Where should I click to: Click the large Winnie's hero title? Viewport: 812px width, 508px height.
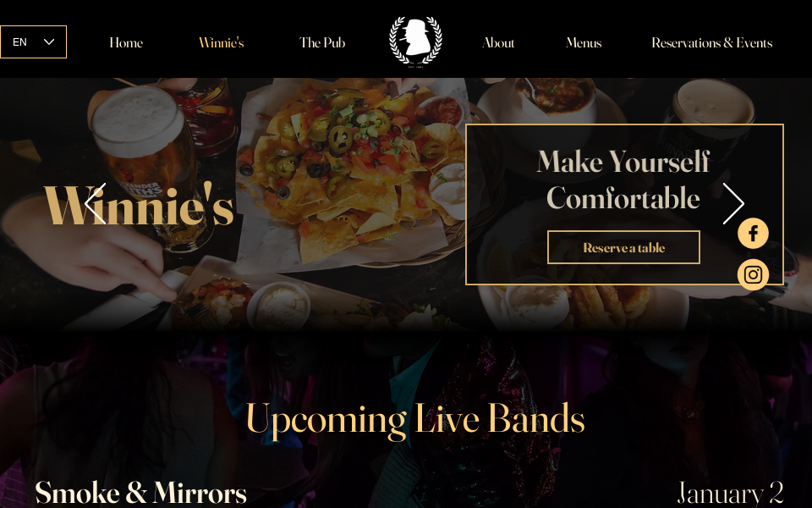[x=139, y=204]
